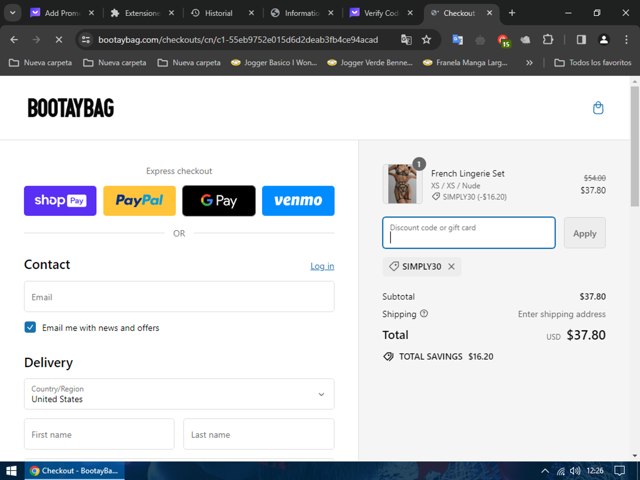Image resolution: width=640 pixels, height=480 pixels.
Task: Open a new browser tab
Action: click(512, 13)
